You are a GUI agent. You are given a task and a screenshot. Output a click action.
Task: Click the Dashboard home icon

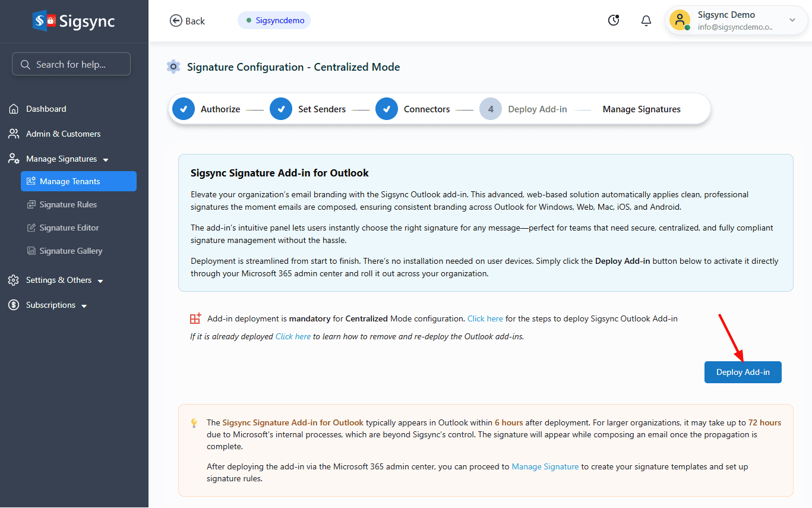(x=14, y=109)
